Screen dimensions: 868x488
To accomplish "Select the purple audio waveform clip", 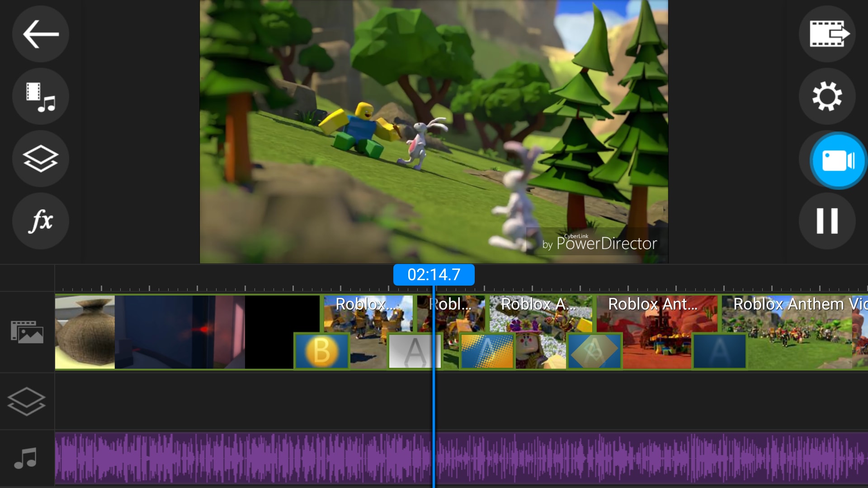I will pos(462,458).
